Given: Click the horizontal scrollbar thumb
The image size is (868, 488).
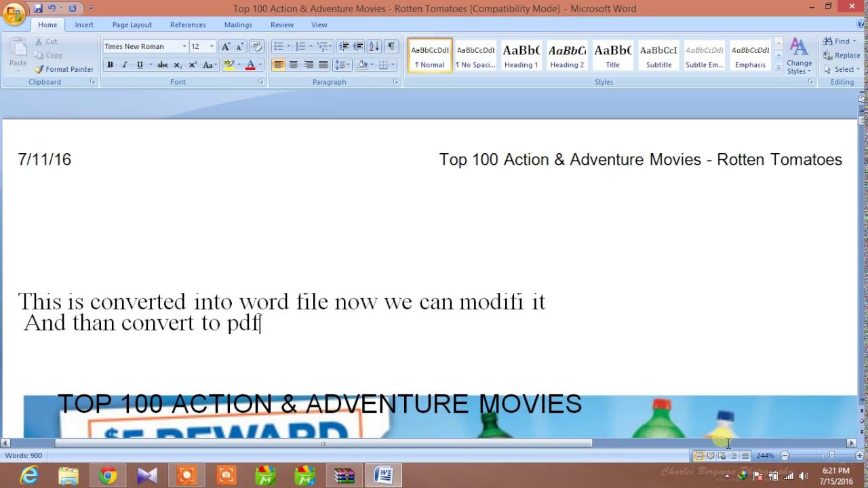Looking at the screenshot, I should (323, 443).
